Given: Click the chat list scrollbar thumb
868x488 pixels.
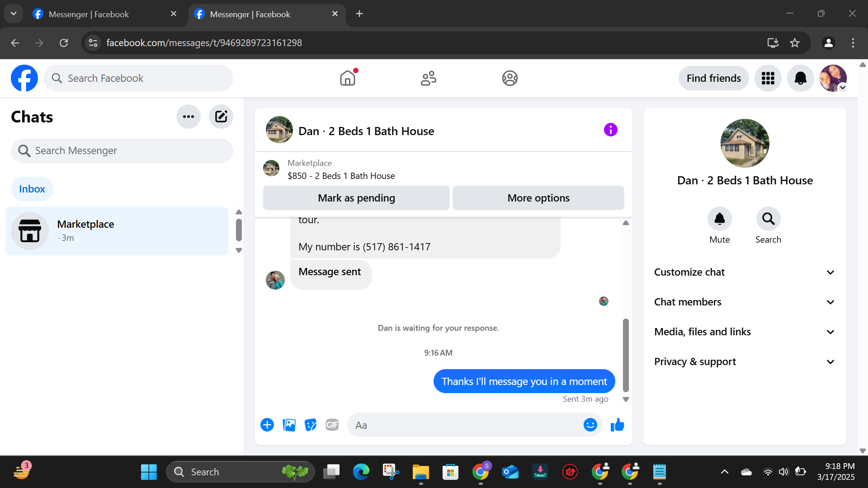Looking at the screenshot, I should point(239,230).
